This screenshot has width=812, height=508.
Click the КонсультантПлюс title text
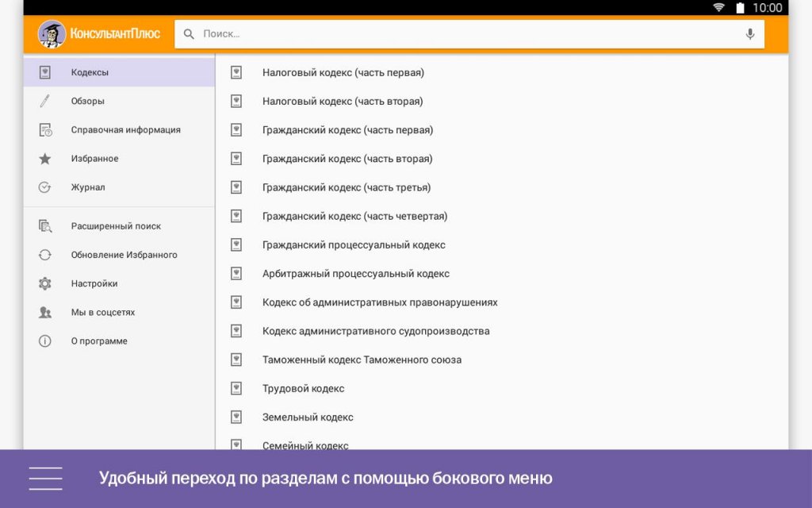tap(115, 33)
